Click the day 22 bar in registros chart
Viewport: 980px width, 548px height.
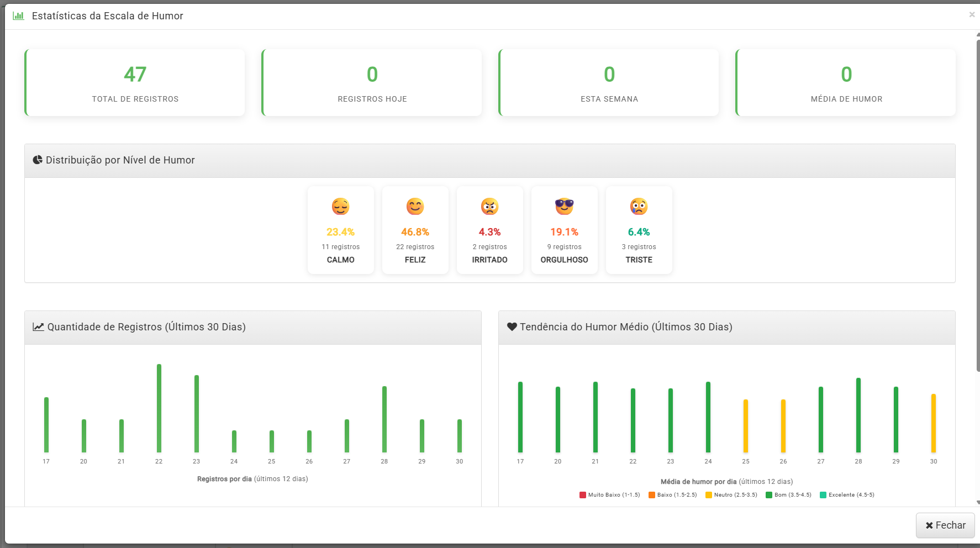coord(159,409)
